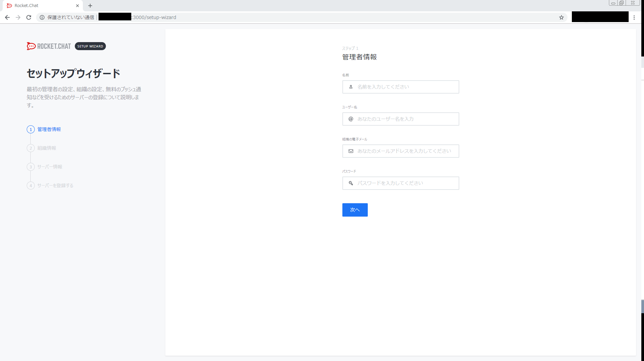Click the envelope icon in email field
Screen dimensions: 644x361
(x=351, y=151)
